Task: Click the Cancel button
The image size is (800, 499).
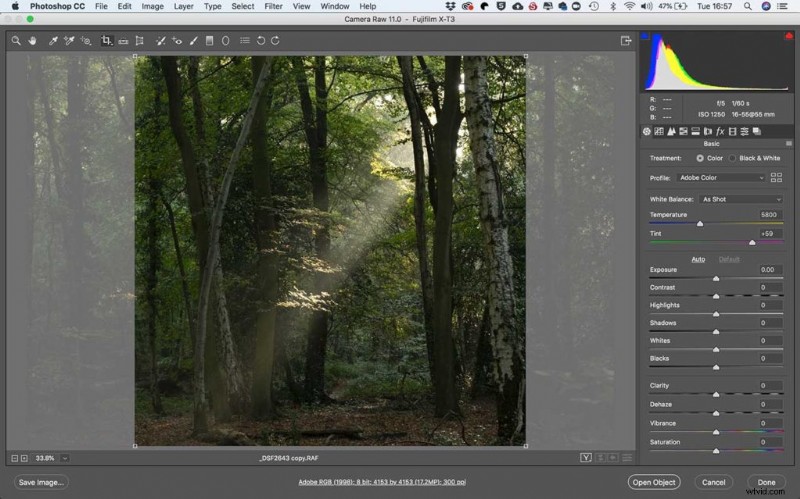Action: coord(713,482)
